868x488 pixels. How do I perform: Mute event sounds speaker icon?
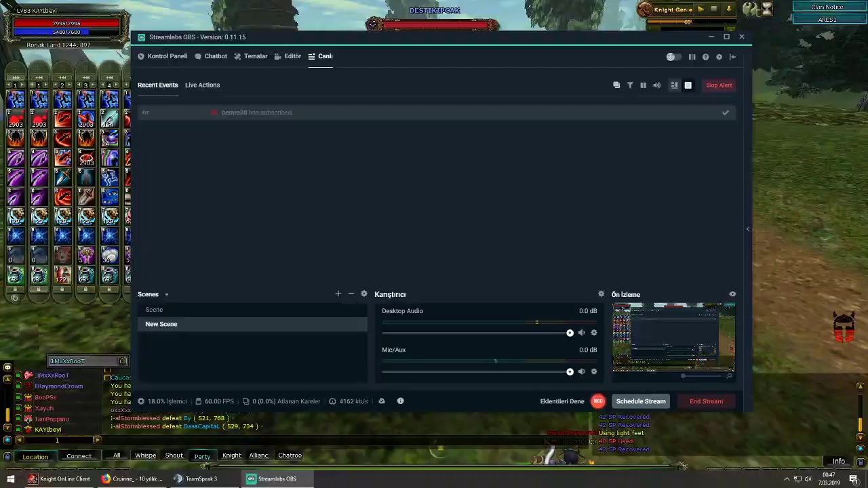(656, 85)
